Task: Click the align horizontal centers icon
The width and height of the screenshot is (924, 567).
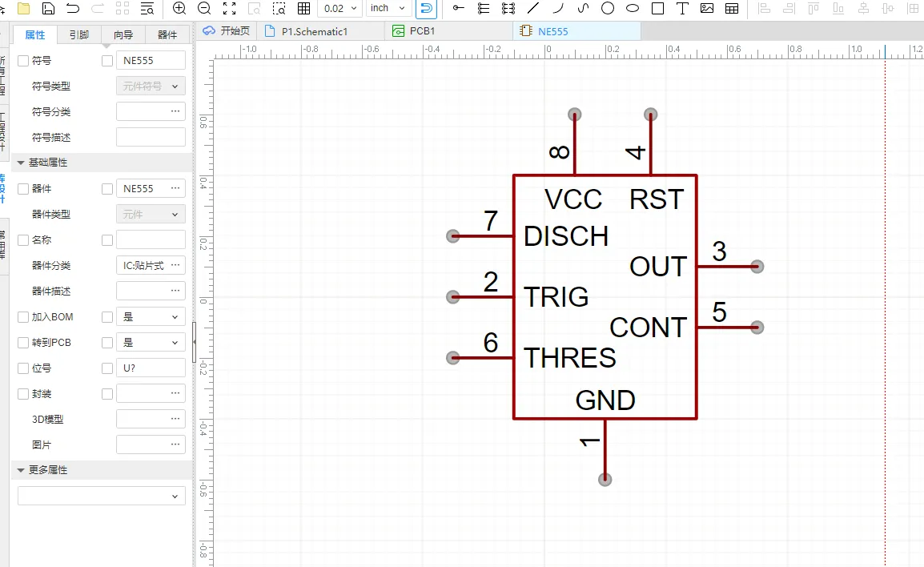Action: pyautogui.click(x=862, y=8)
